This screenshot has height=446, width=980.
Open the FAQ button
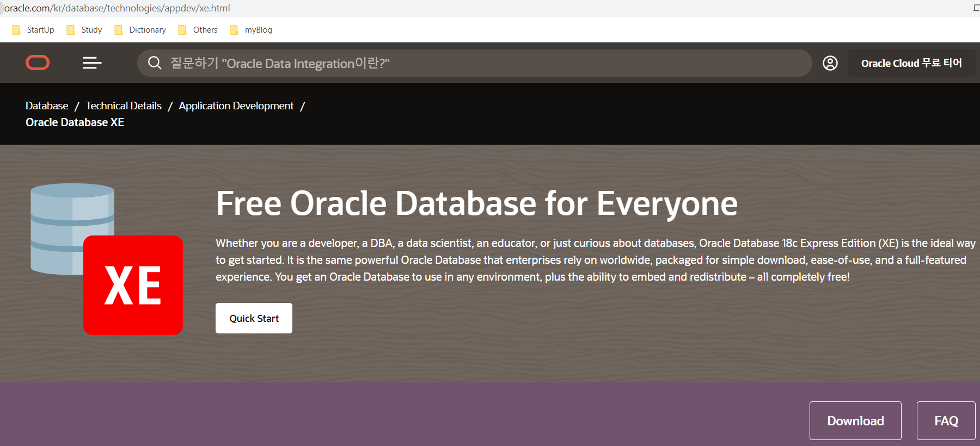946,420
